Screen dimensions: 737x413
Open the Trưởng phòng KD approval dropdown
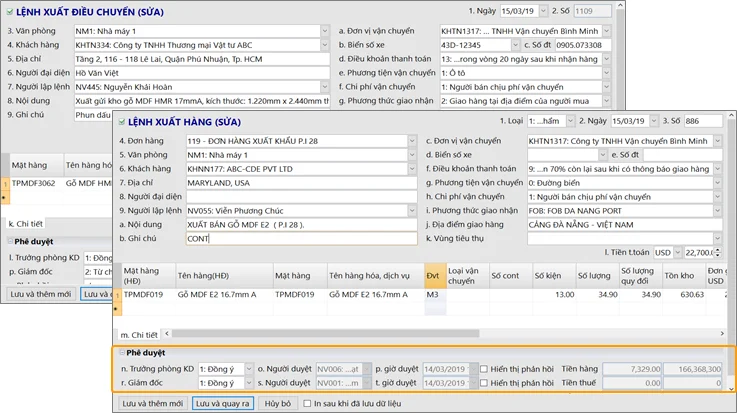pos(249,368)
